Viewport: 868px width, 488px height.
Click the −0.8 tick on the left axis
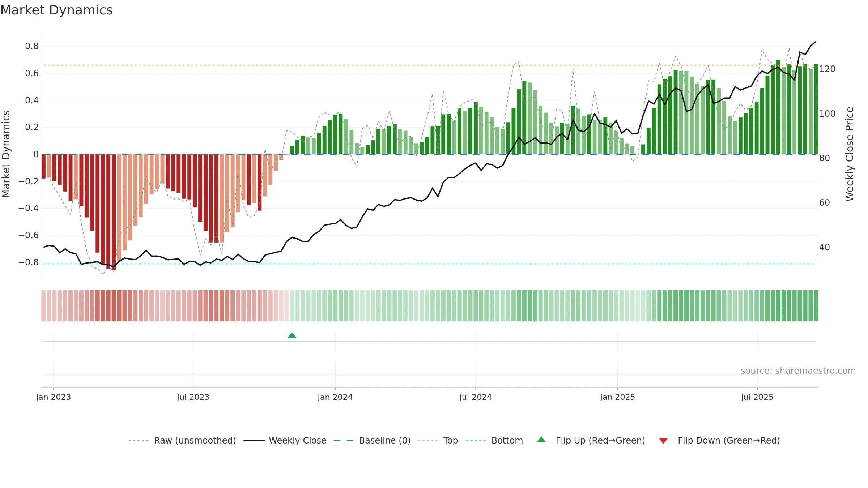pyautogui.click(x=28, y=262)
